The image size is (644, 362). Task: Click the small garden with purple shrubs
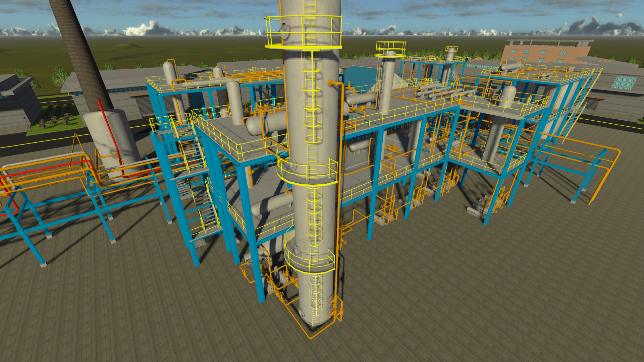(56, 116)
